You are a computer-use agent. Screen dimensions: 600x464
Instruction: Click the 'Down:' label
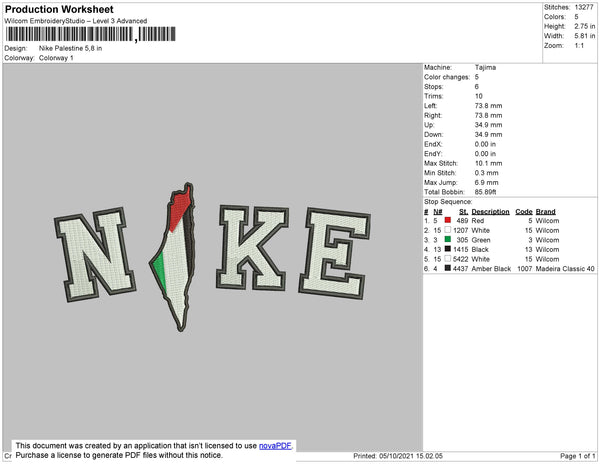(434, 134)
